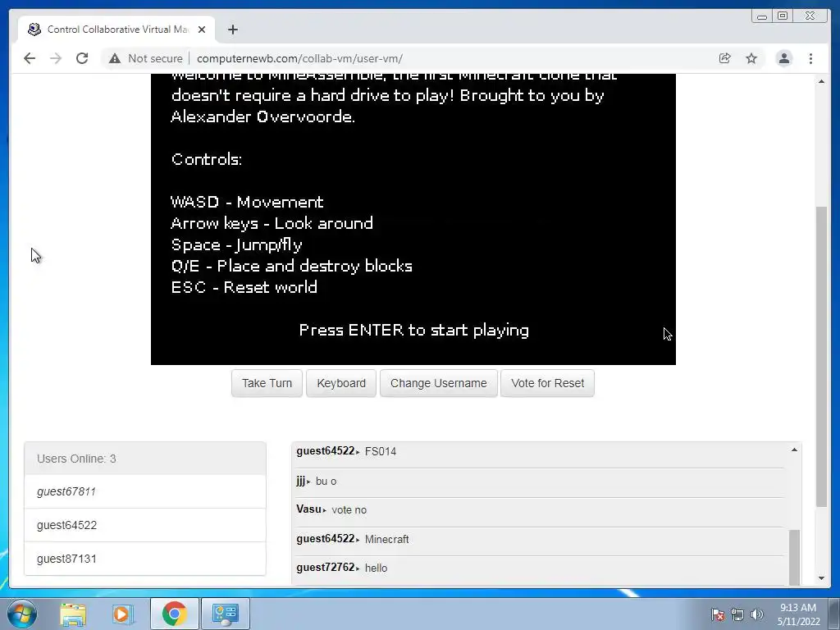This screenshot has height=630, width=840.
Task: Open Windows Media Player from the taskbar
Action: 123,614
